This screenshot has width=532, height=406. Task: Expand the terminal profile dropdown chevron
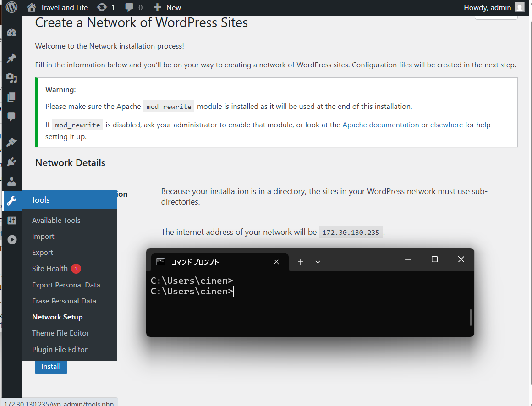[x=318, y=262]
